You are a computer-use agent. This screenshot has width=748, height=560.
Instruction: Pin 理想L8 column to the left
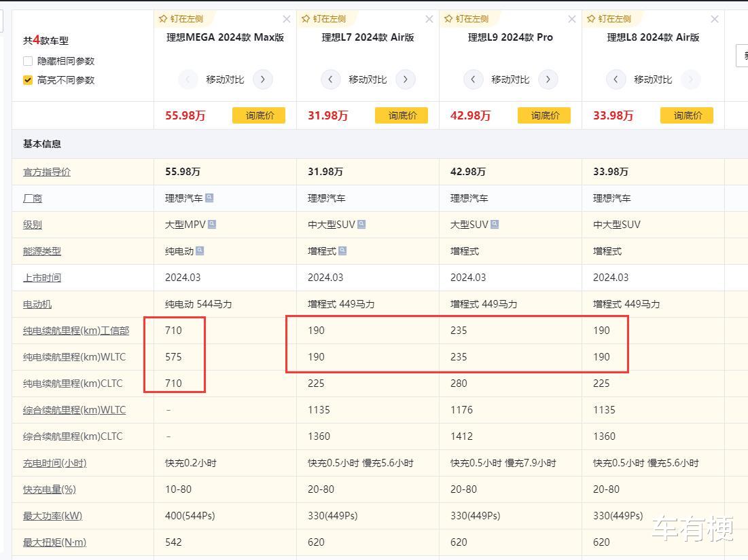click(x=609, y=19)
